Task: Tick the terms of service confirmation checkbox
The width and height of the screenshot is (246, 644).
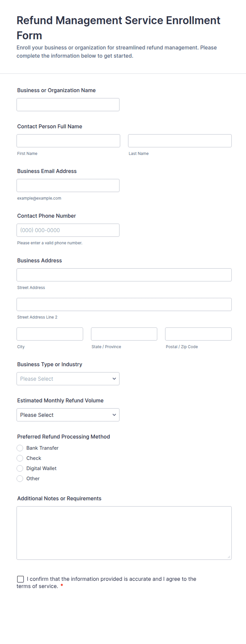Action: (x=20, y=579)
